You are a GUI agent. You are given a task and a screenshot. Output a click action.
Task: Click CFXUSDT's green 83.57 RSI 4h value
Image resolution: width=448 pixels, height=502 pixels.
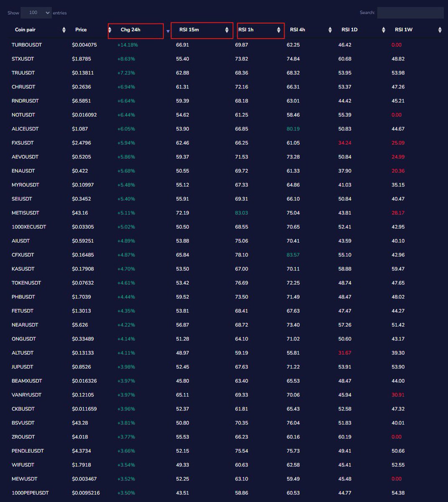click(x=293, y=255)
